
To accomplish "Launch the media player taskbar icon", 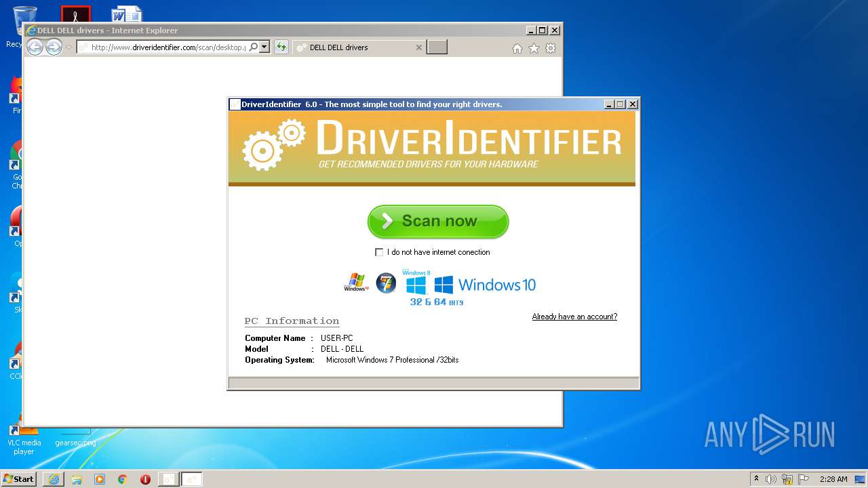I will pyautogui.click(x=100, y=479).
